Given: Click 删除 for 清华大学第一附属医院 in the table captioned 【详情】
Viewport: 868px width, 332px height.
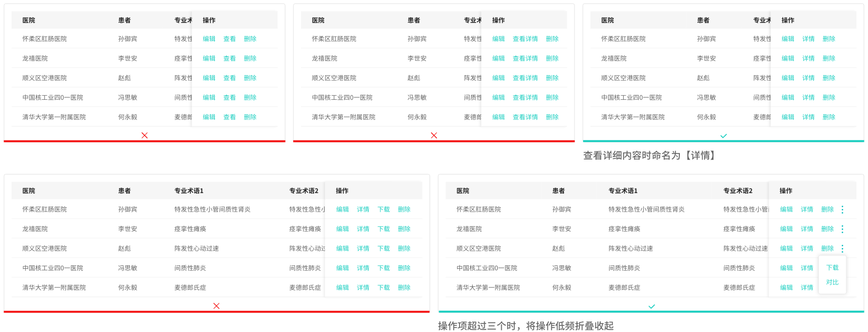Looking at the screenshot, I should (x=829, y=117).
